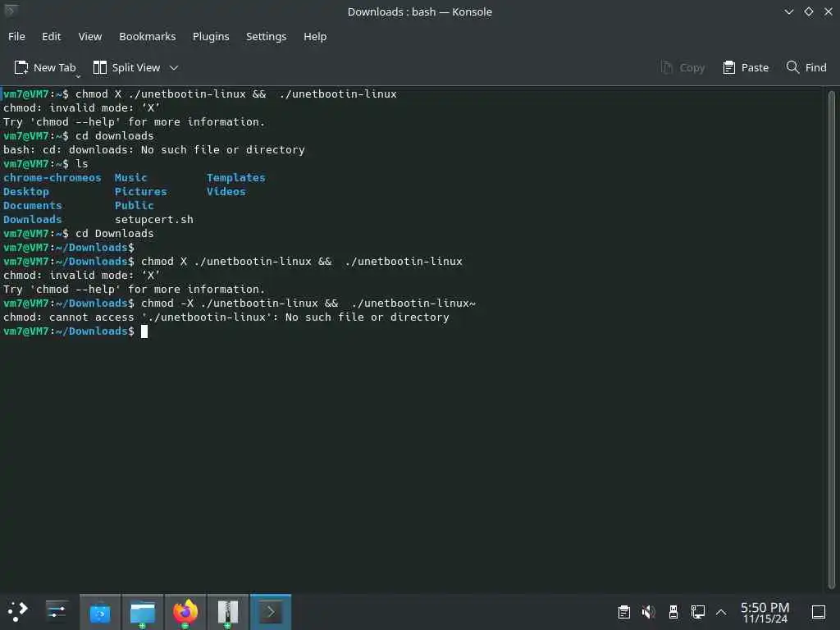Expand the Split View dropdown arrow
840x630 pixels.
pyautogui.click(x=174, y=67)
